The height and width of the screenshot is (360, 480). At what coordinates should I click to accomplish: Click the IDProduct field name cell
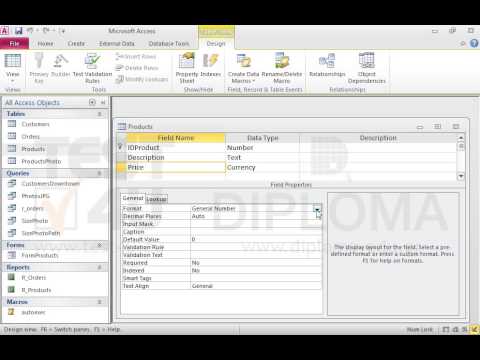(176, 147)
